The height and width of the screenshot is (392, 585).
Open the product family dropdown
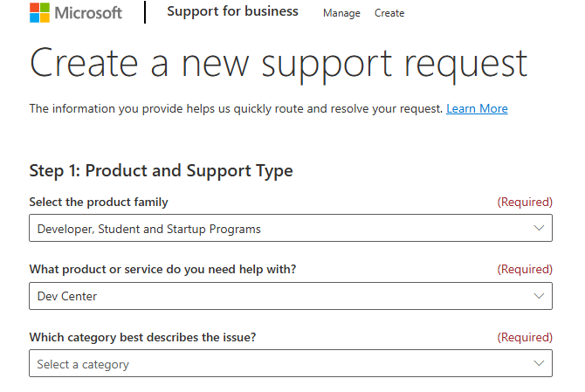pos(291,228)
